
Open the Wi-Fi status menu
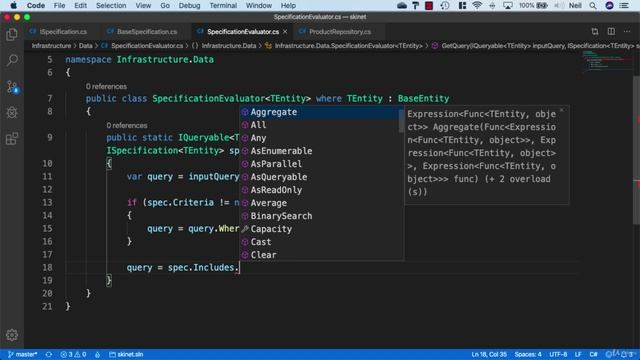tap(477, 5)
